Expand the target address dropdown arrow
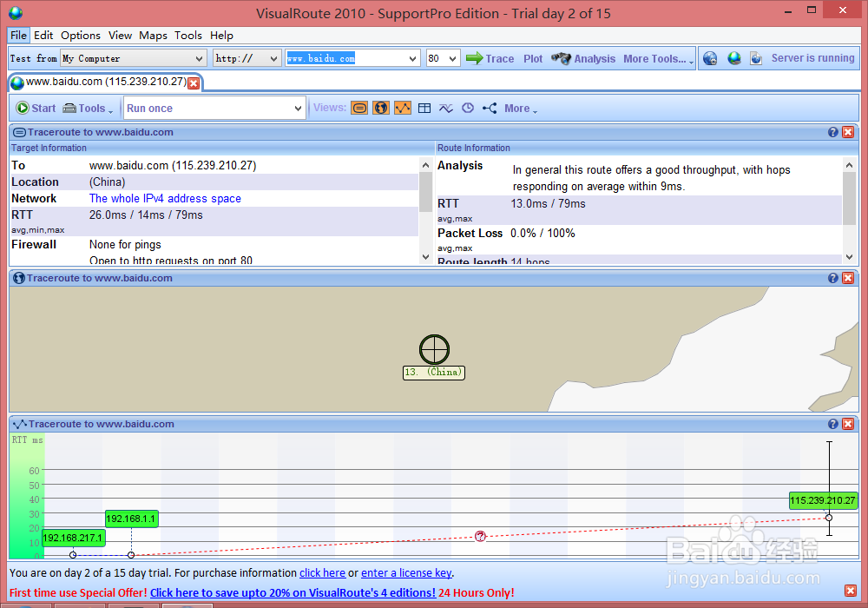 coord(412,59)
